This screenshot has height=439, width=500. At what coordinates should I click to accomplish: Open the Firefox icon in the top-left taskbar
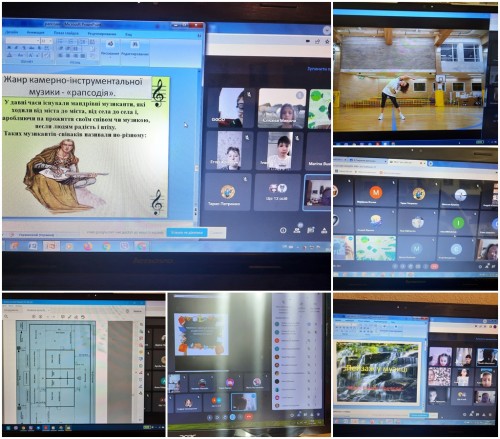point(88,246)
